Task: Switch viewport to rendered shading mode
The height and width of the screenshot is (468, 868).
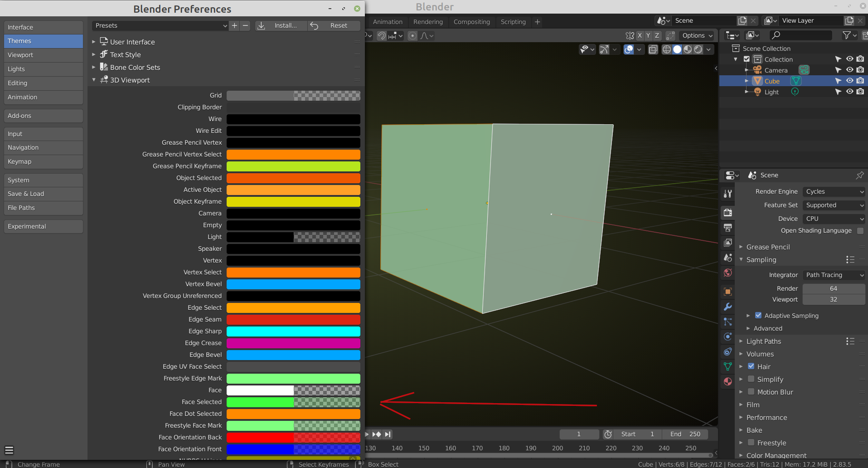Action: coord(698,49)
